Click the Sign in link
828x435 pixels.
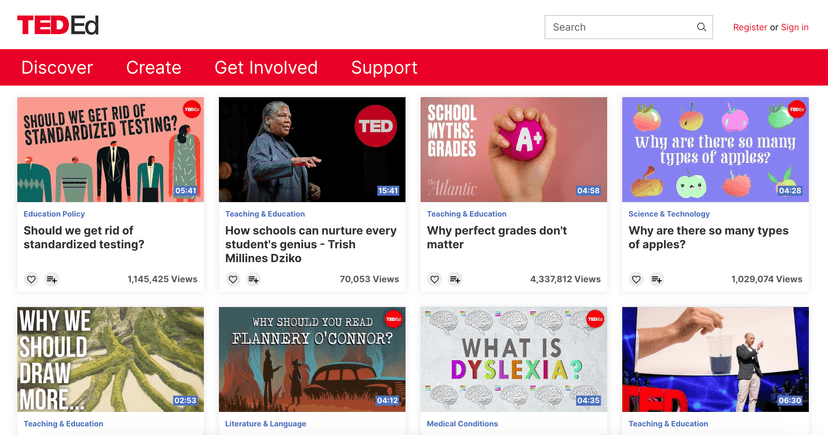[795, 27]
